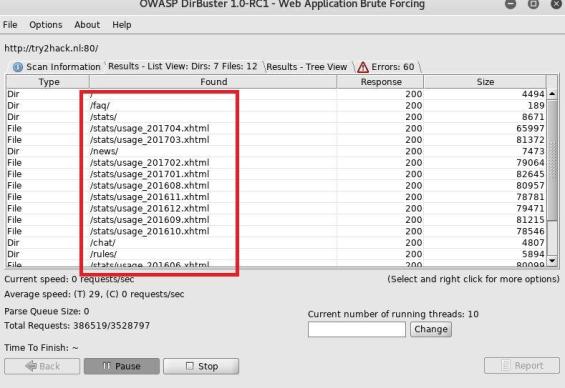Select Results - List View tab
Image resolution: width=565 pixels, height=388 pixels.
point(183,66)
